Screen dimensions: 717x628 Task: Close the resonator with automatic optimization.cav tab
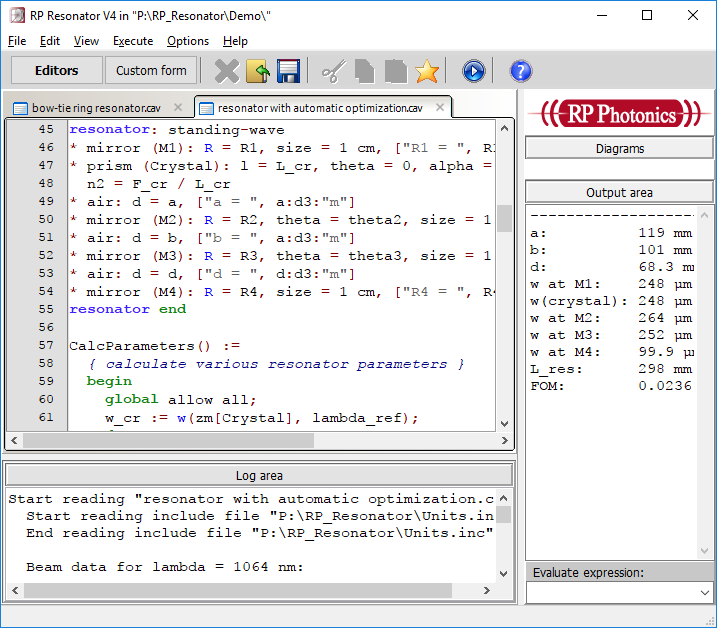coord(440,107)
